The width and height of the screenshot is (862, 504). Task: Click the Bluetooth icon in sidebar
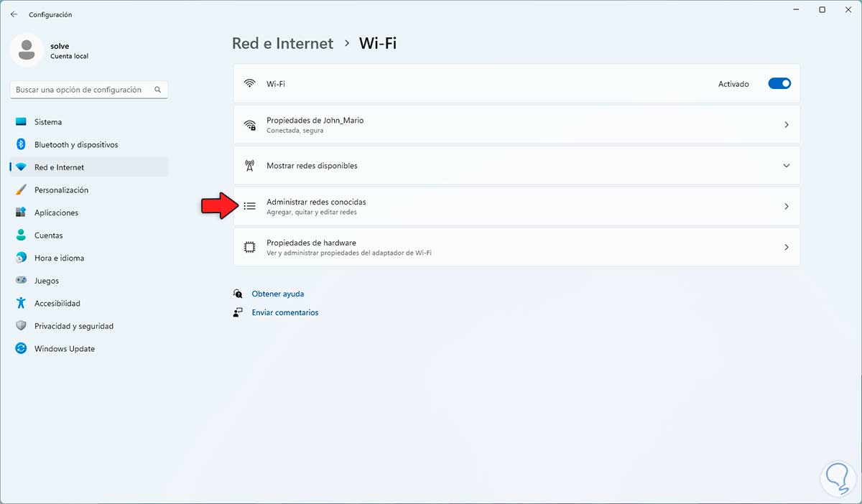click(x=21, y=144)
